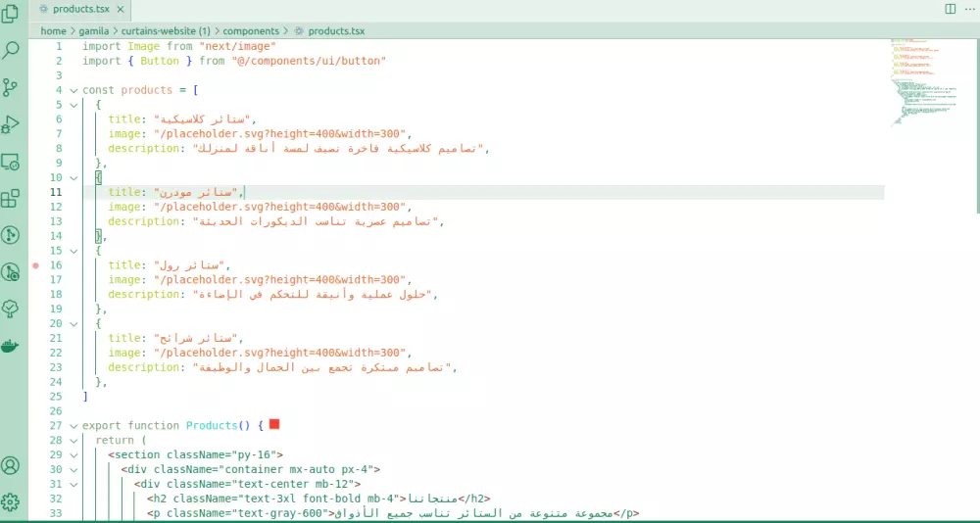Select the products.tsx editor tab

point(80,10)
